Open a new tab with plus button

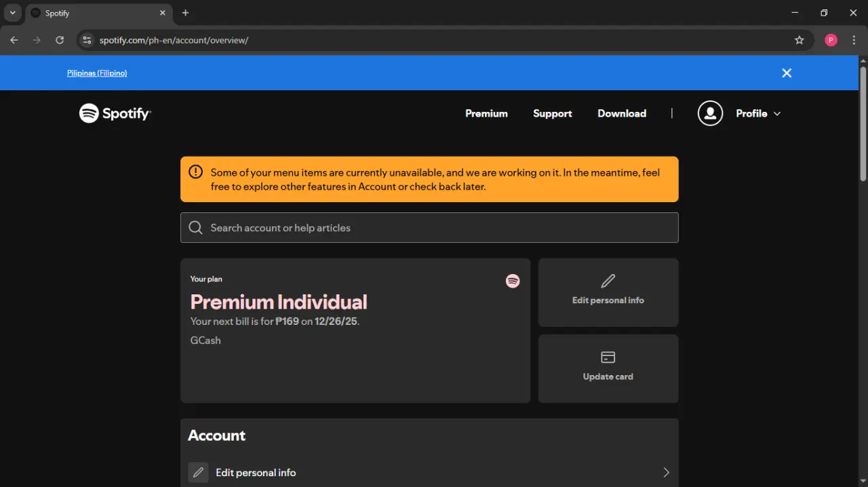186,13
